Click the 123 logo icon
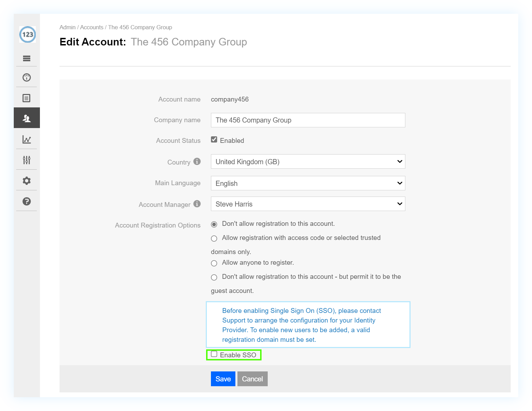 [28, 34]
